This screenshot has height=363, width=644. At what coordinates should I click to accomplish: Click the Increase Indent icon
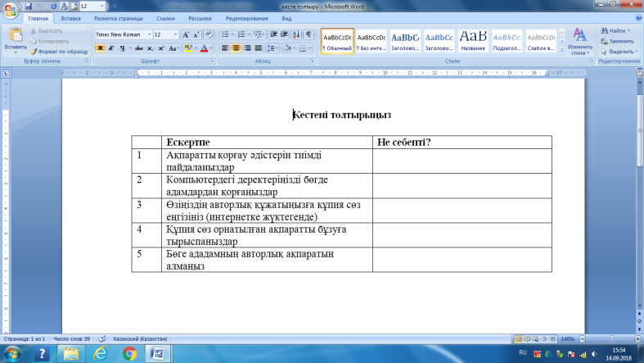pos(284,35)
